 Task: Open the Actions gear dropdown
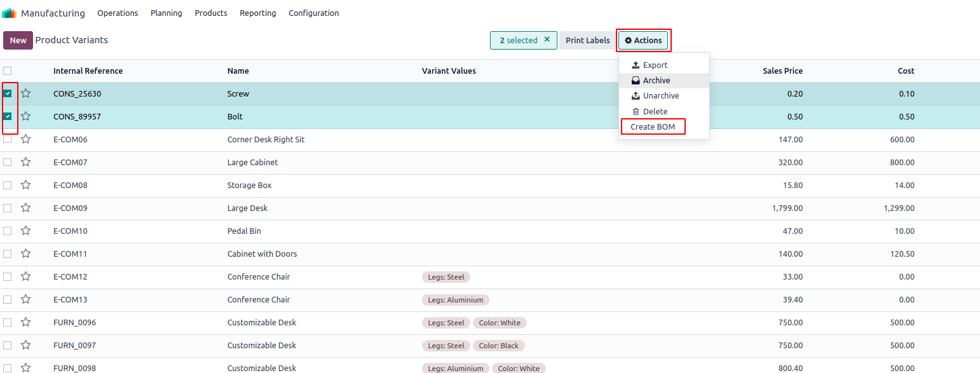pos(643,40)
